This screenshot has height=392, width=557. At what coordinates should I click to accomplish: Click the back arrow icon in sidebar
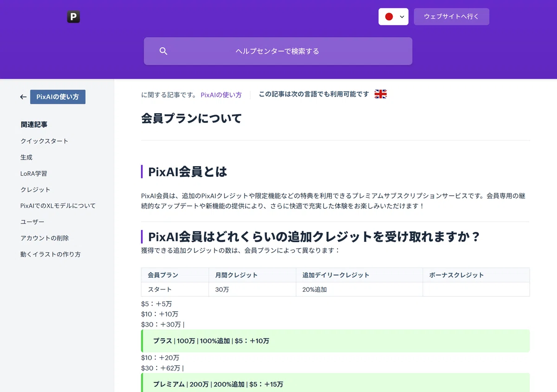(x=23, y=97)
